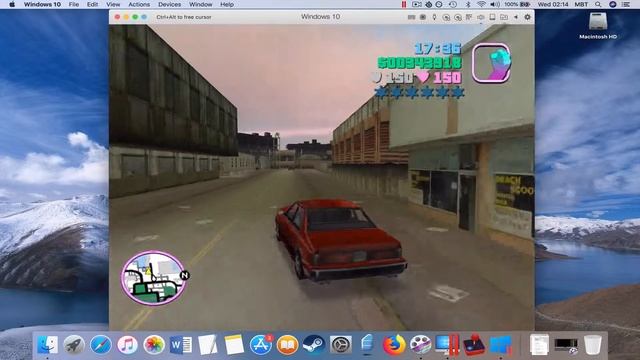Viewport: 640px width, 360px height.
Task: Open the volume control in menu bar
Action: pyautogui.click(x=495, y=4)
